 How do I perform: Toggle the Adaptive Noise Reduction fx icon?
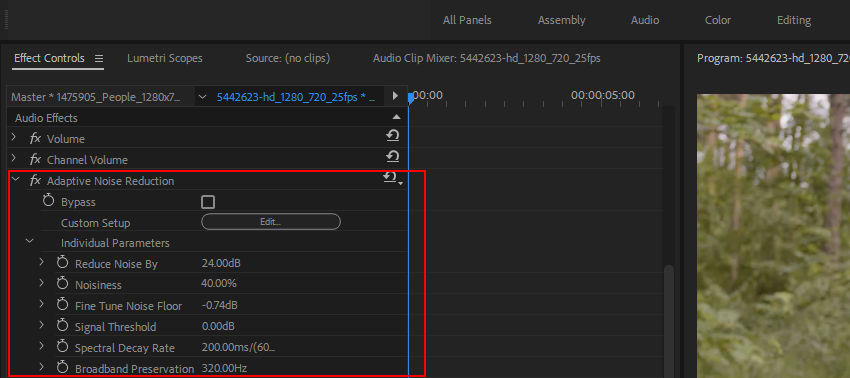[35, 181]
